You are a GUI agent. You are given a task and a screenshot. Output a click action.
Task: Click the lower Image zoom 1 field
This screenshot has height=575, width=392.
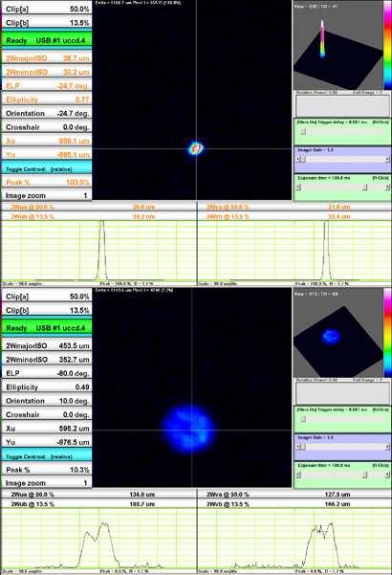pos(47,483)
